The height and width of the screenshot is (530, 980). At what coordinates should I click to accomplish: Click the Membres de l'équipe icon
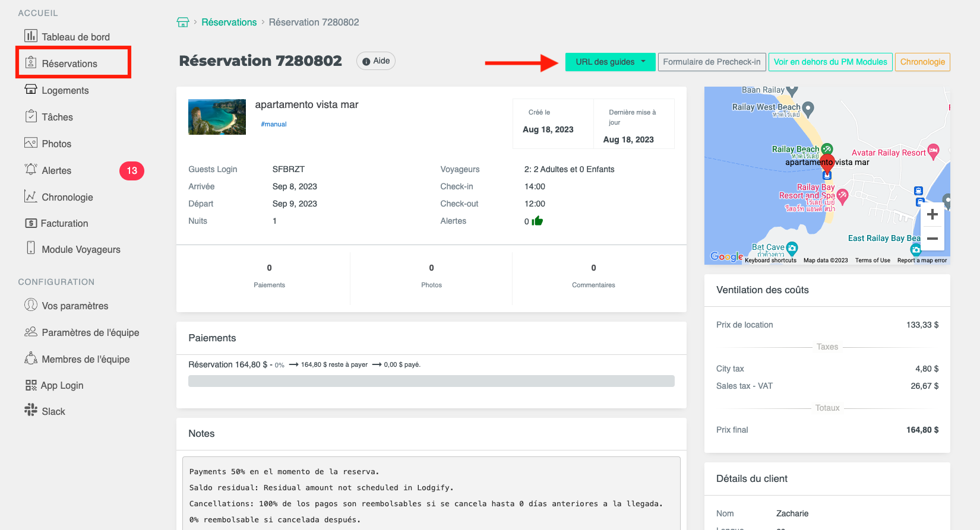coord(31,358)
